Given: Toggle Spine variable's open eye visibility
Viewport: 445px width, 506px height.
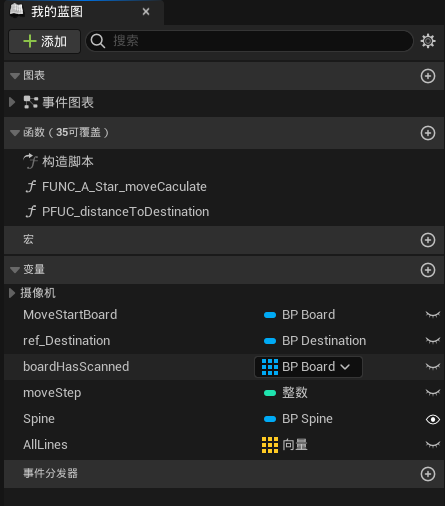Looking at the screenshot, I should 433,419.
